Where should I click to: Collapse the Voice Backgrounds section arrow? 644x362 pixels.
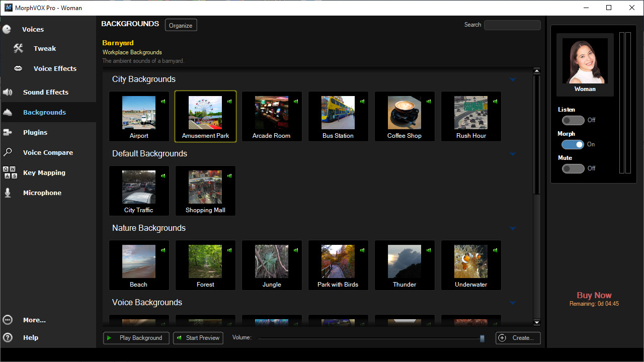(x=513, y=303)
